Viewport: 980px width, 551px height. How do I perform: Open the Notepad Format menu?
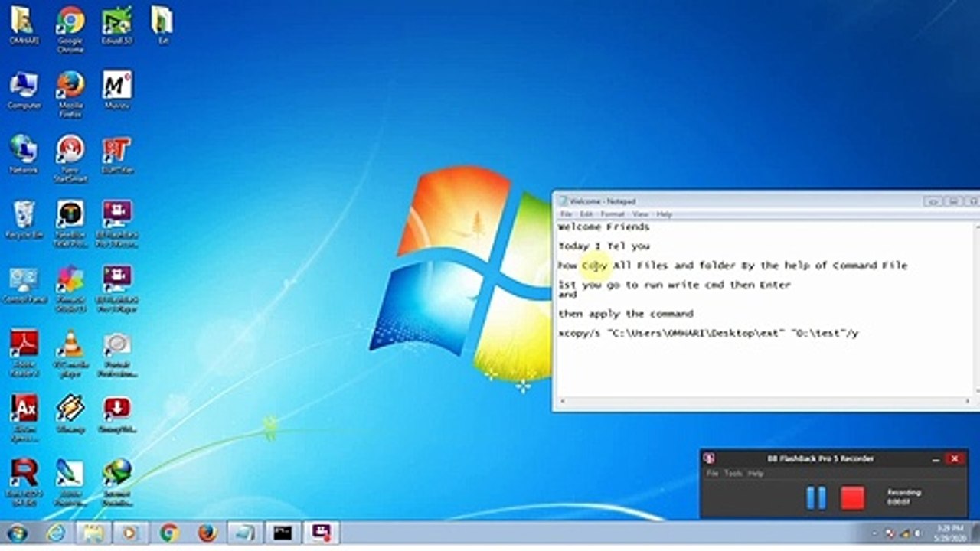(x=612, y=214)
